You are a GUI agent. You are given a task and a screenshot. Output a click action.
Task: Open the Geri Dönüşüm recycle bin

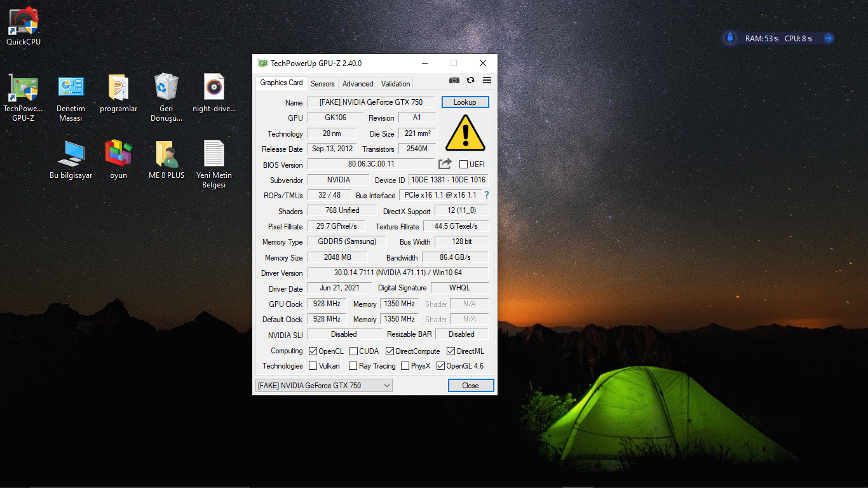[166, 97]
